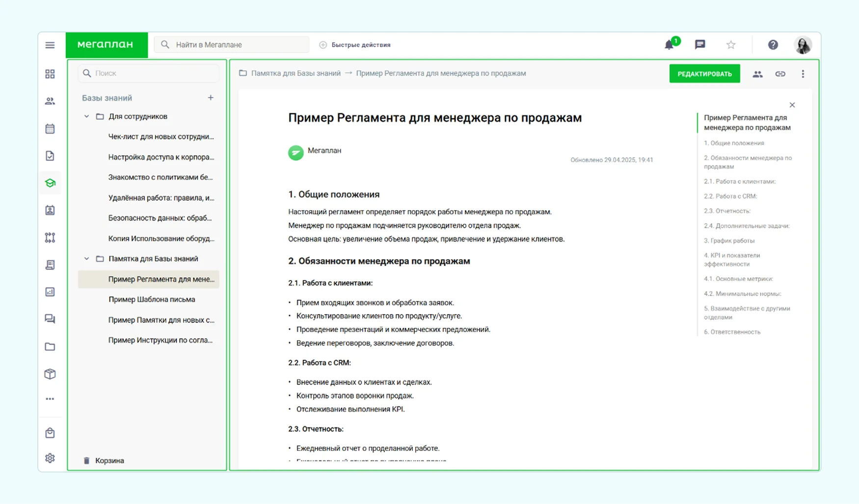The width and height of the screenshot is (859, 504).
Task: Jump to 2.4. Дополнительные задачи in contents
Action: [x=747, y=226]
